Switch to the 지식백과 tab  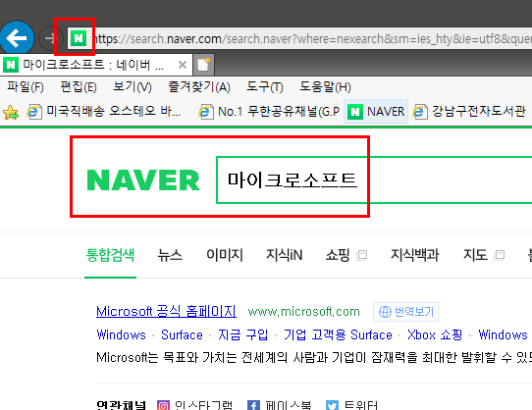click(x=415, y=255)
